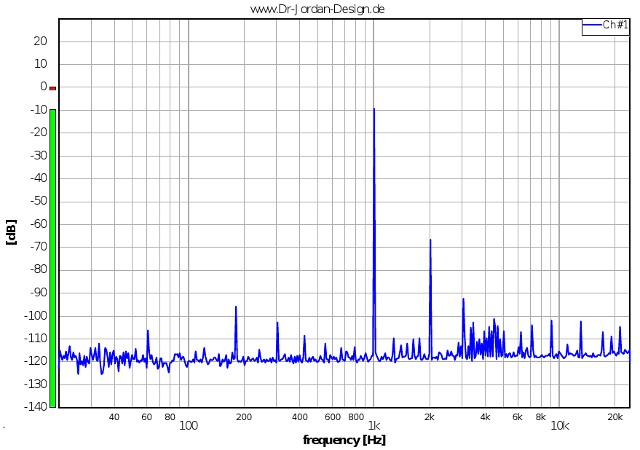Click the 10 dB y-axis tick label
This screenshot has width=640, height=450.
(40, 64)
